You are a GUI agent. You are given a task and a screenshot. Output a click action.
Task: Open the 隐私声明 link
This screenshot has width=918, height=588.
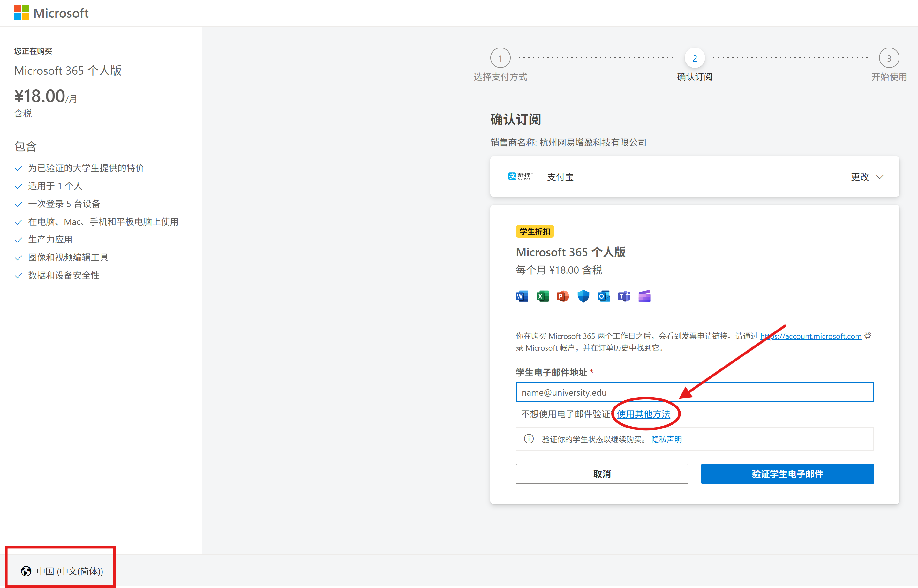[666, 439]
